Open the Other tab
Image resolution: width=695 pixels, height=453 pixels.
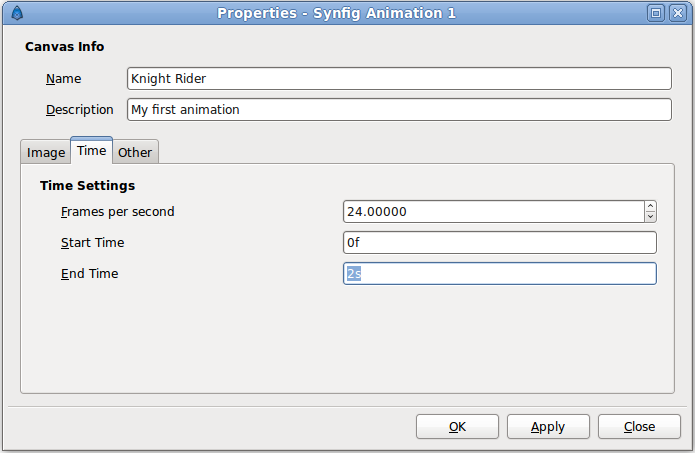tap(135, 152)
